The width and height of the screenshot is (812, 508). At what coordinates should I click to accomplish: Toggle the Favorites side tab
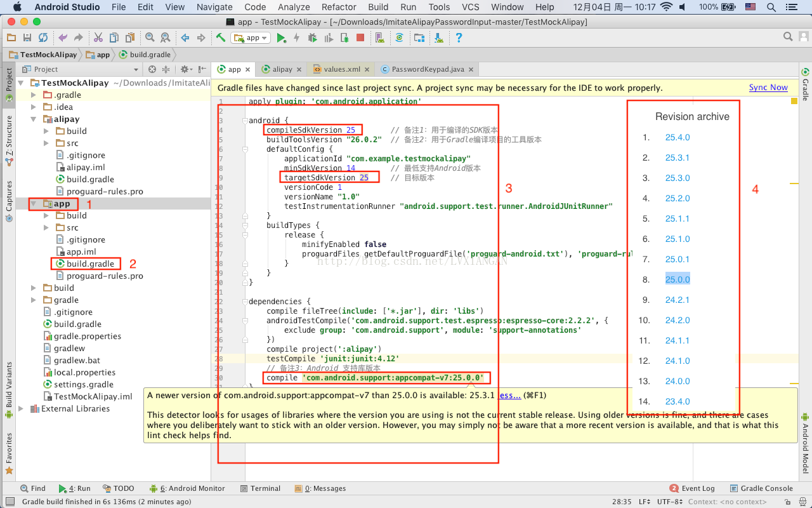click(9, 453)
